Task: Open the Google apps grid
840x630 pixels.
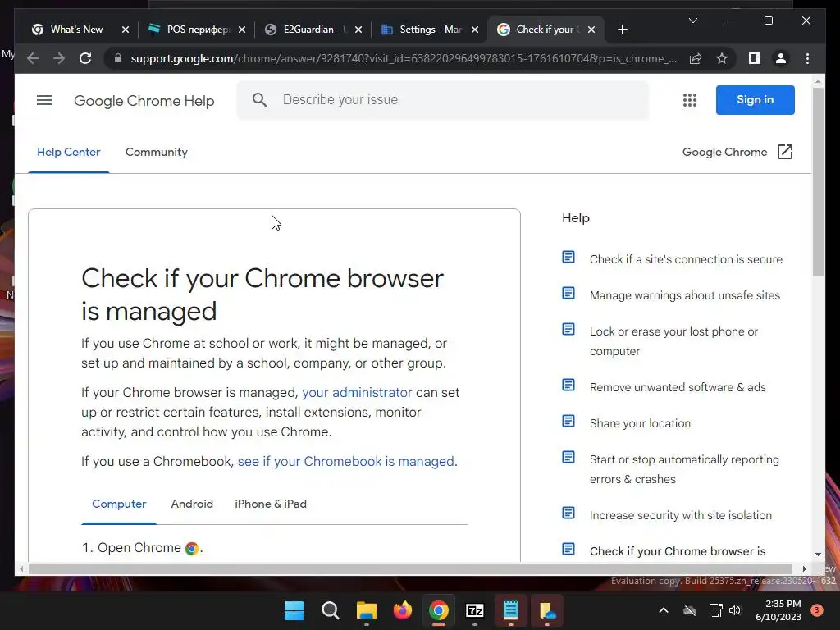Action: pyautogui.click(x=689, y=100)
